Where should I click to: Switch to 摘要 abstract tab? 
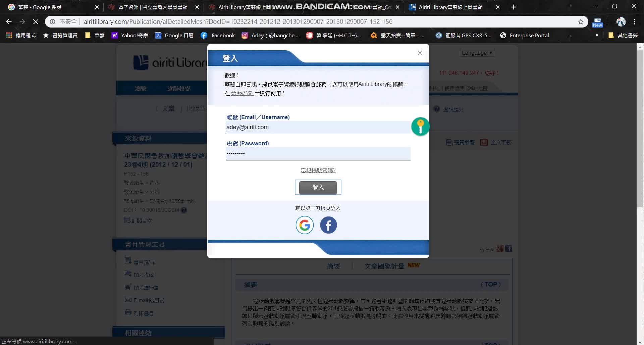pos(333,266)
